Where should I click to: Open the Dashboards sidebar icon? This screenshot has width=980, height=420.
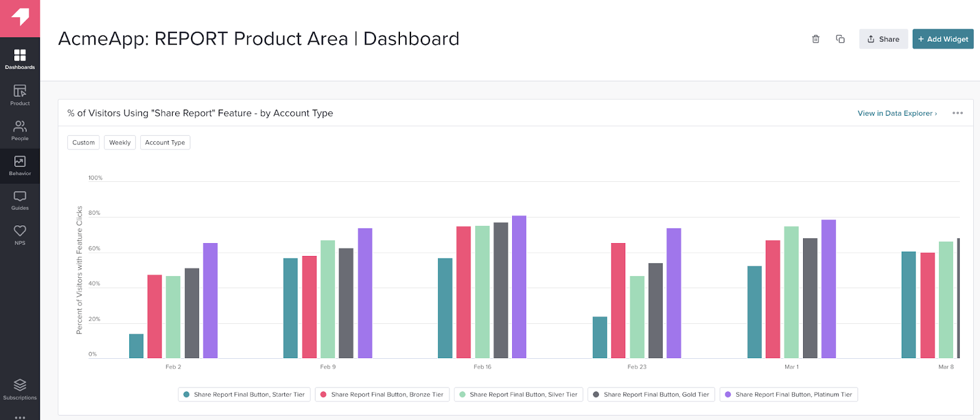20,59
